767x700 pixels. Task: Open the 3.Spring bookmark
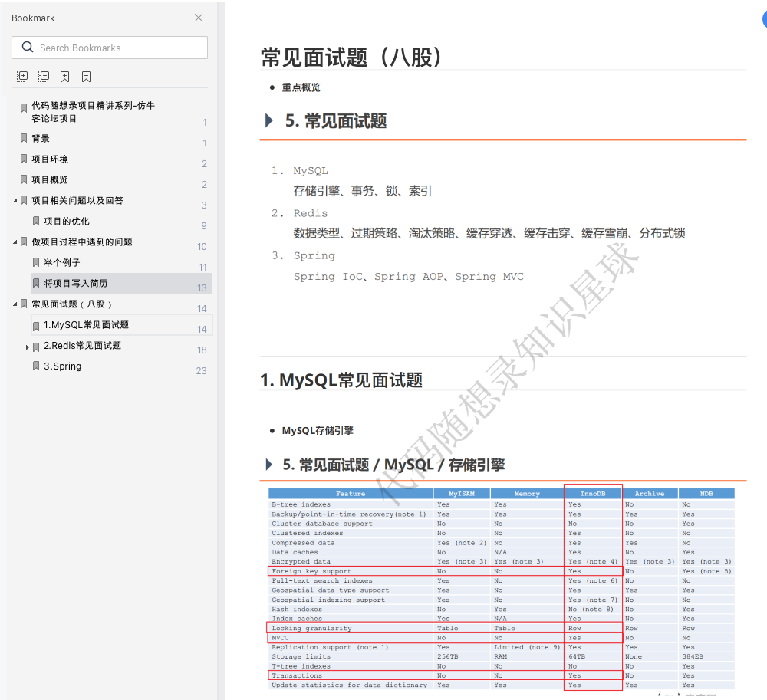tap(63, 366)
